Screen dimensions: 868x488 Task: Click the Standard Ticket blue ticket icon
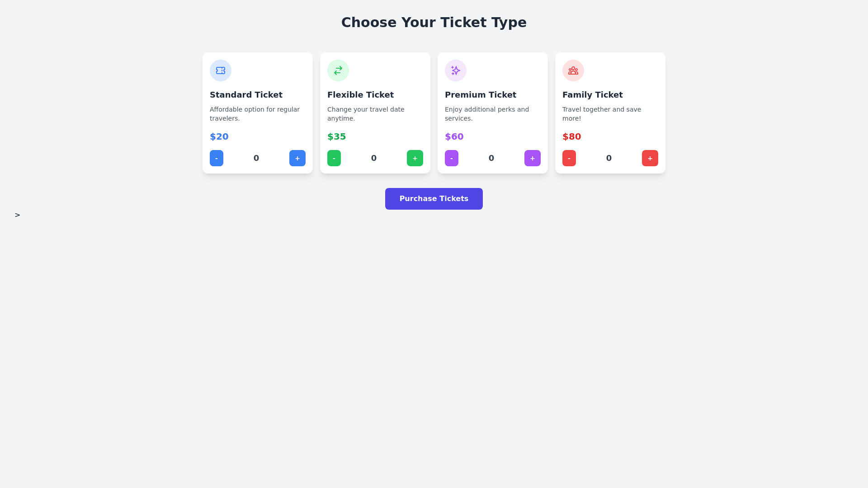[x=221, y=70]
